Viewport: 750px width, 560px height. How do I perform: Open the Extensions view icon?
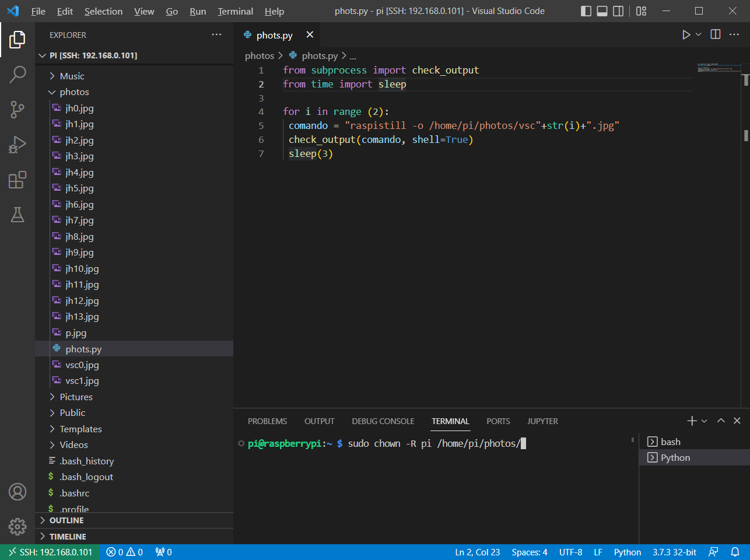tap(17, 180)
